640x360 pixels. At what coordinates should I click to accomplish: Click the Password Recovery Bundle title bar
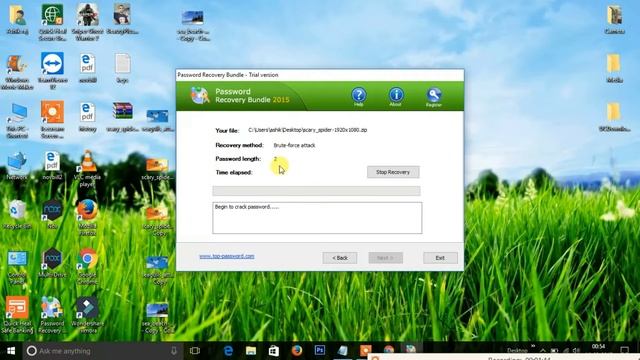[x=320, y=75]
